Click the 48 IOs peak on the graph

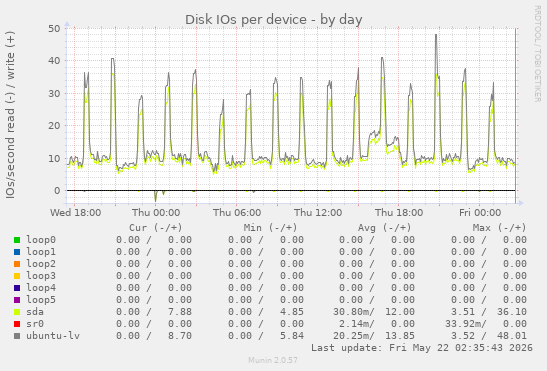[436, 35]
